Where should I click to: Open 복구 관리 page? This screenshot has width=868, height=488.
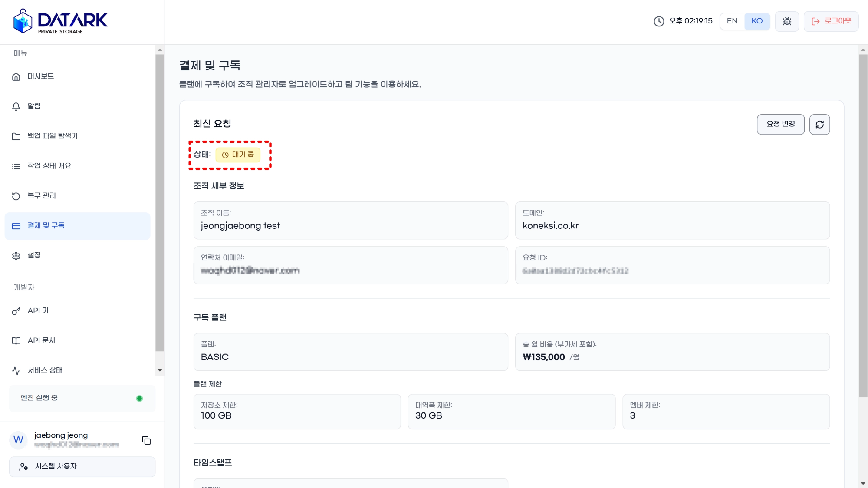click(77, 196)
